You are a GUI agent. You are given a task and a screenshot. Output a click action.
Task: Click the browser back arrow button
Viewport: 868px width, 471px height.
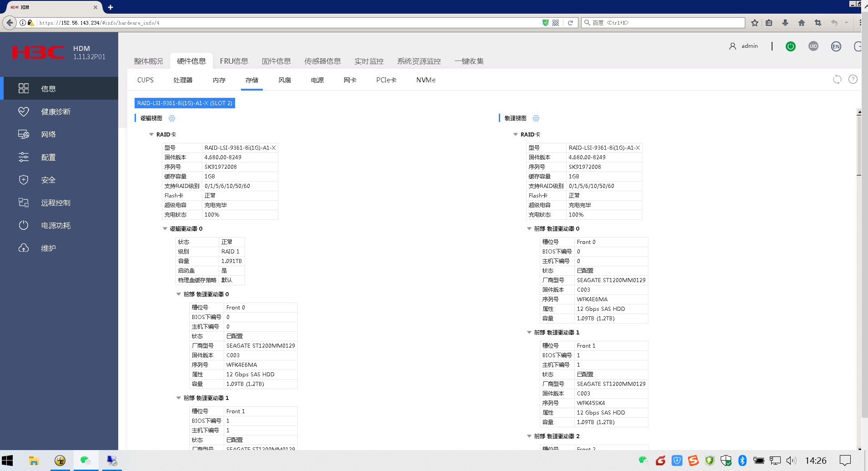pos(10,22)
